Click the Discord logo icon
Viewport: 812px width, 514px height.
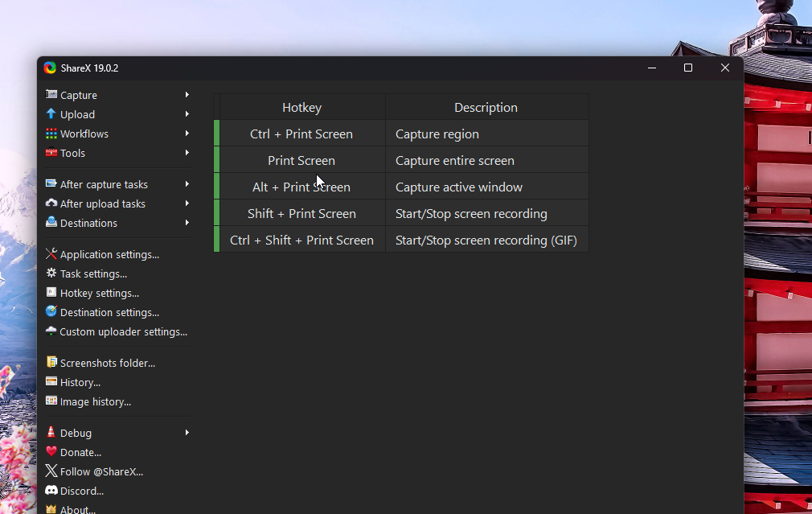(51, 490)
